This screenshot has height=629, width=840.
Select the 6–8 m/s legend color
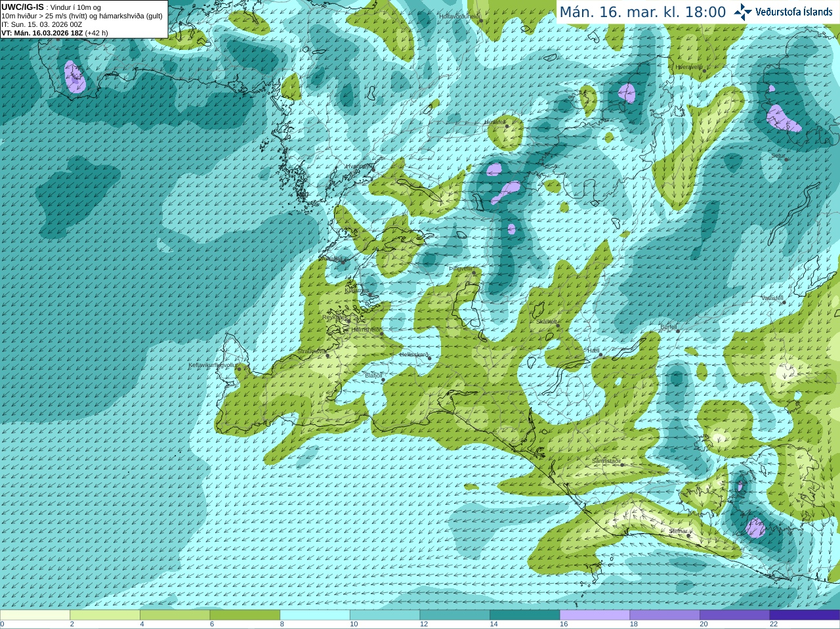[245, 615]
